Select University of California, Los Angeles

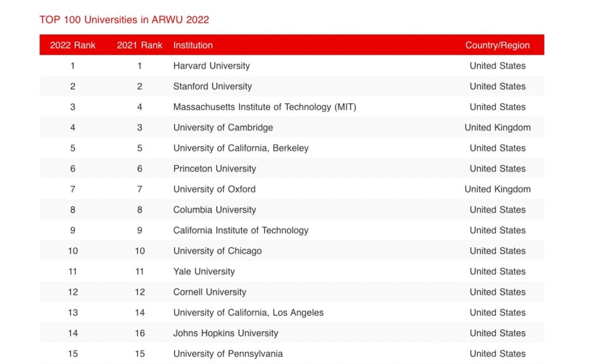point(249,312)
